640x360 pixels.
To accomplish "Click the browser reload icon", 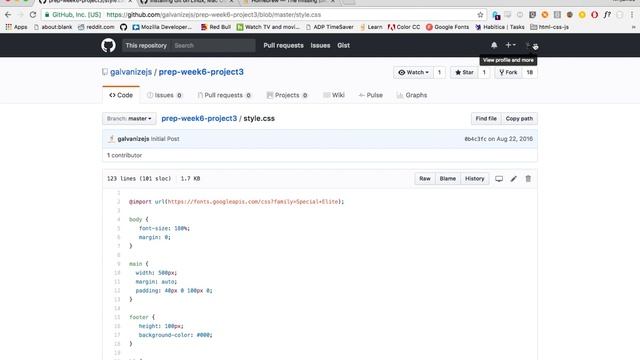I will pyautogui.click(x=33, y=15).
